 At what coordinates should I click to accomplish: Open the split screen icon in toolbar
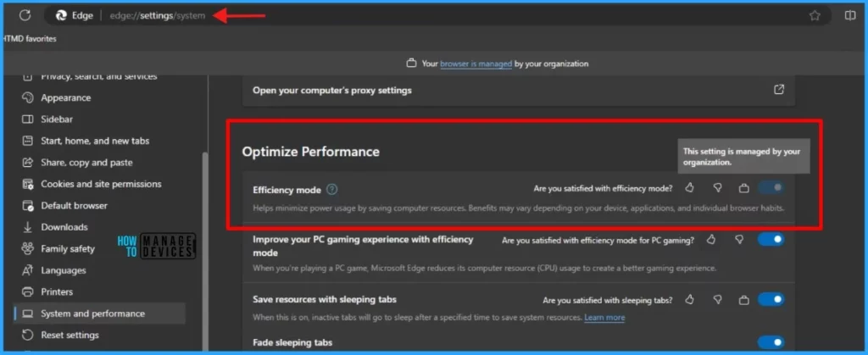tap(850, 15)
